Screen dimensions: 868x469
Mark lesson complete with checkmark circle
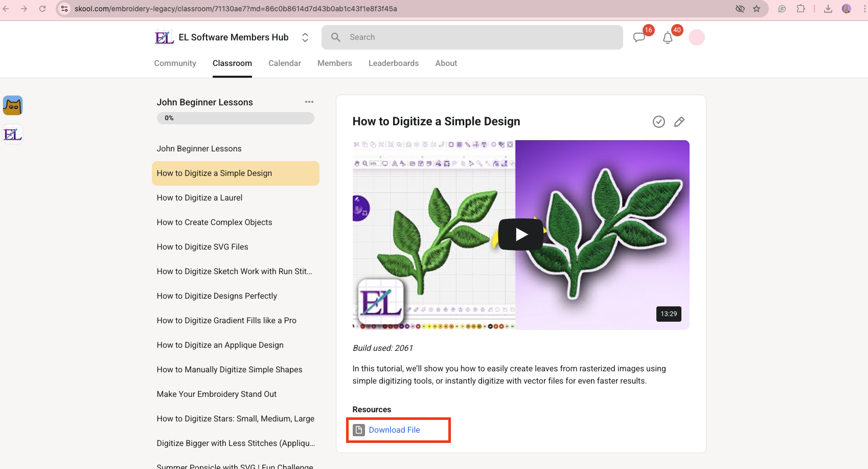click(x=659, y=122)
